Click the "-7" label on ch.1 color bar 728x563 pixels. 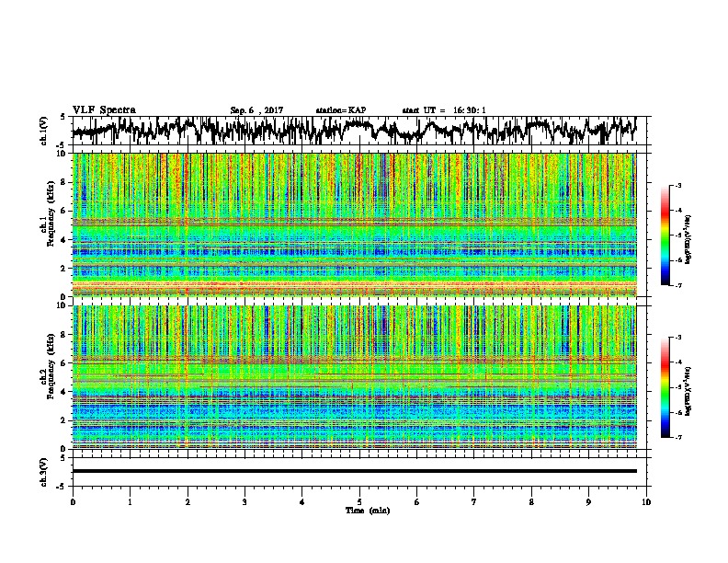pyautogui.click(x=678, y=285)
